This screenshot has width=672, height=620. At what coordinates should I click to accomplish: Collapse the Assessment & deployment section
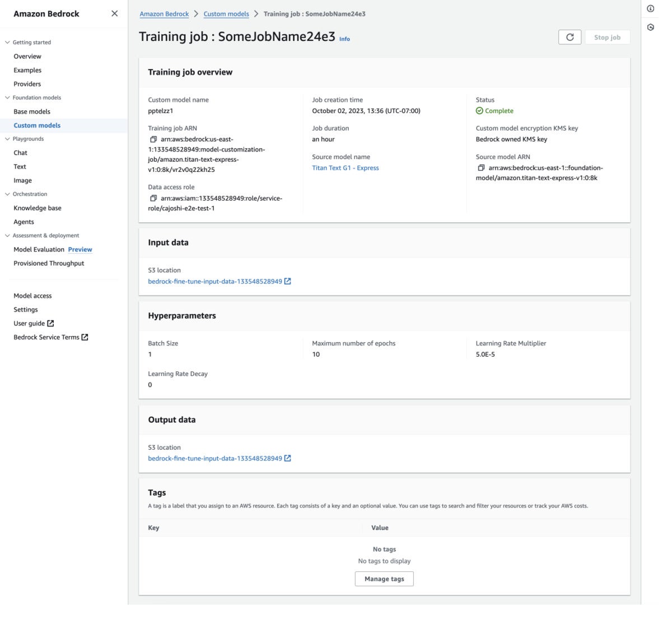(7, 235)
